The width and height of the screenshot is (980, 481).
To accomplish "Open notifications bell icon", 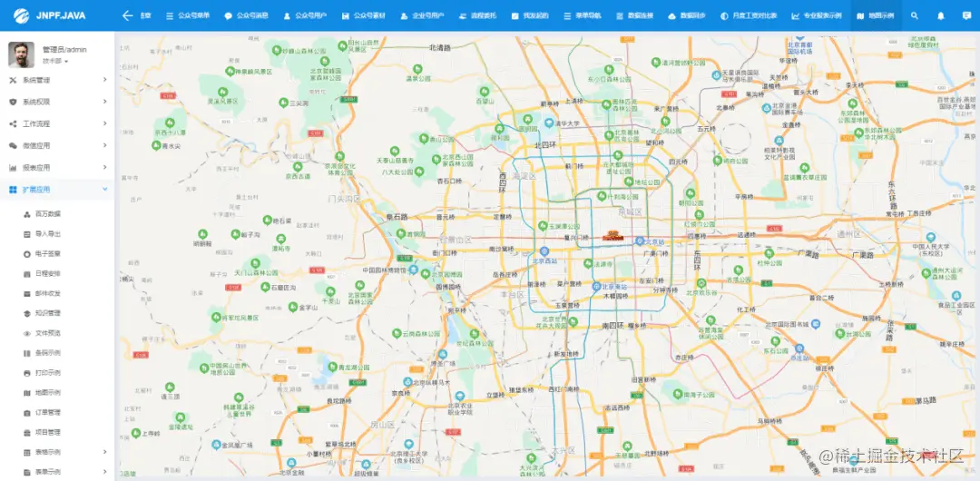I will (941, 15).
